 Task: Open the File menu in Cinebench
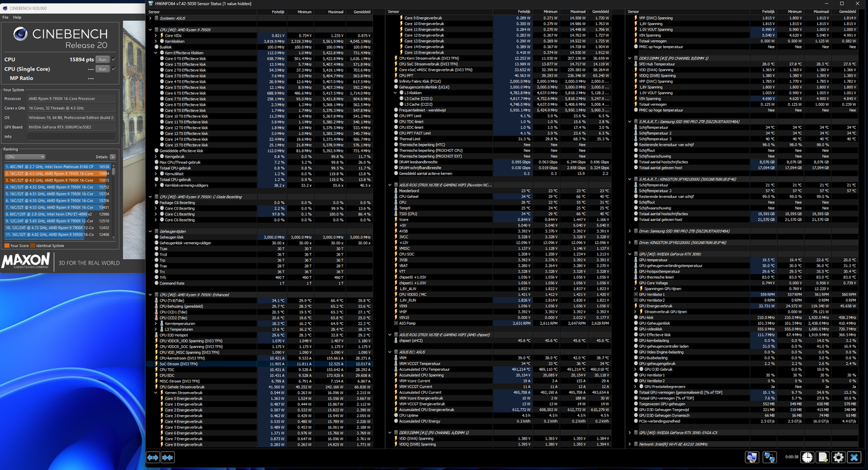coord(6,17)
